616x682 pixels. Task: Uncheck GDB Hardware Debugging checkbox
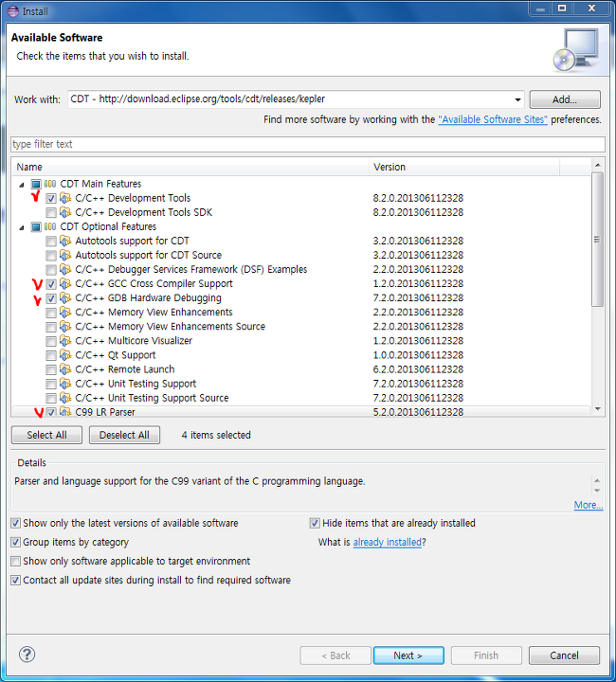click(51, 298)
